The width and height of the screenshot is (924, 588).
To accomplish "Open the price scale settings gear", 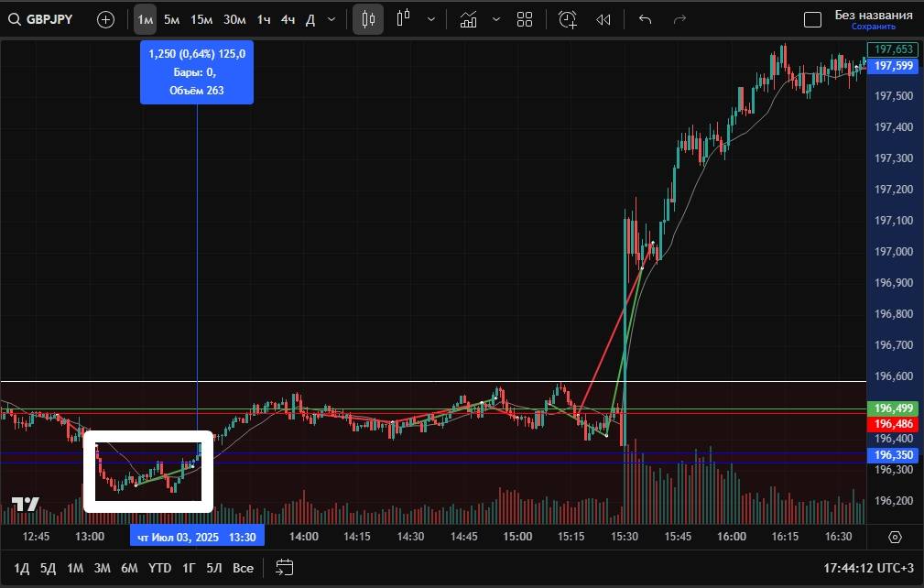I will point(895,537).
